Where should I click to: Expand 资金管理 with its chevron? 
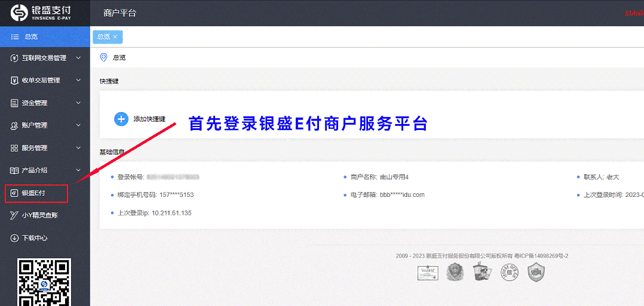pos(78,103)
